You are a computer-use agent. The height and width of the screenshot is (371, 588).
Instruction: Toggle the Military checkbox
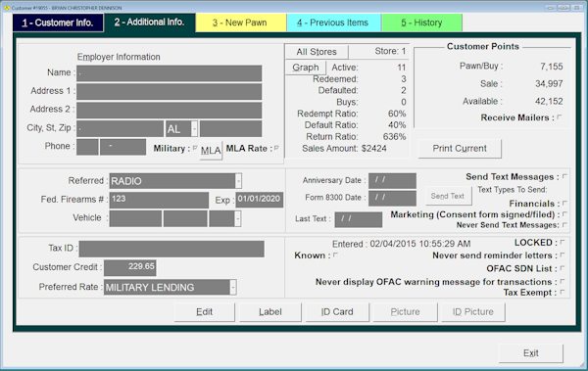coord(195,148)
